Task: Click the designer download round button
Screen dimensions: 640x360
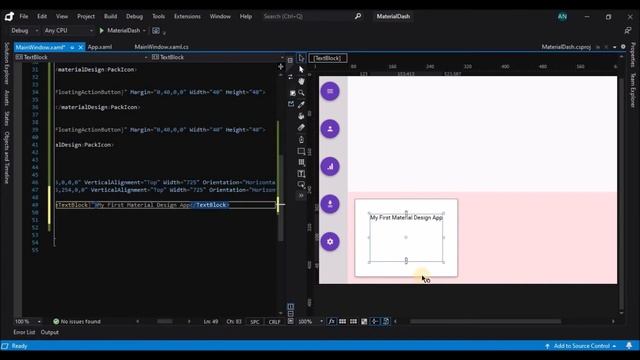Action: 330,204
